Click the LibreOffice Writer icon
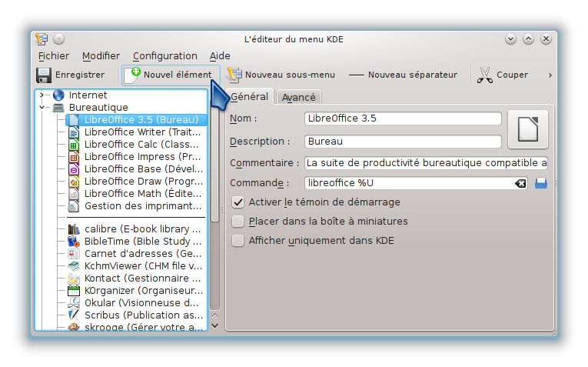Screen dimensions: 588x367 coord(74,132)
